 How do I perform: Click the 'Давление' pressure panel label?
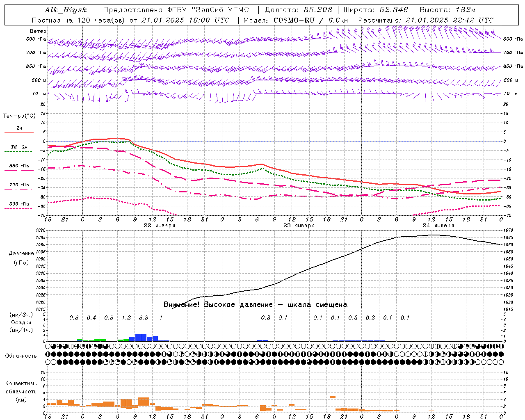coord(21,253)
